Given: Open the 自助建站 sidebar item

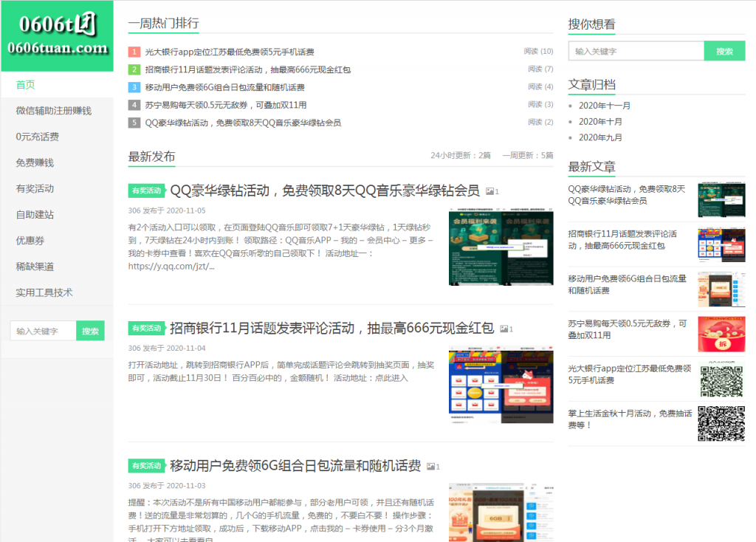Looking at the screenshot, I should 35,215.
